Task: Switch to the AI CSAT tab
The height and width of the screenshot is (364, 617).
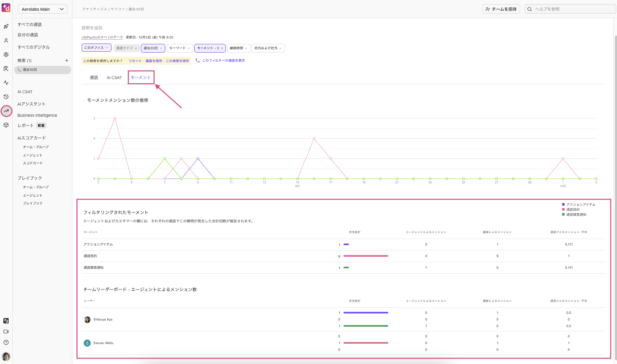Action: tap(114, 78)
